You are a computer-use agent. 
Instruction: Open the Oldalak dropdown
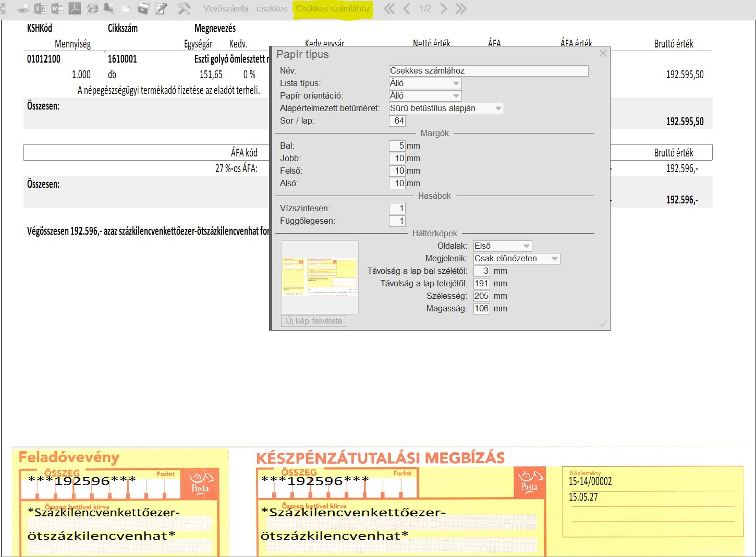[503, 246]
